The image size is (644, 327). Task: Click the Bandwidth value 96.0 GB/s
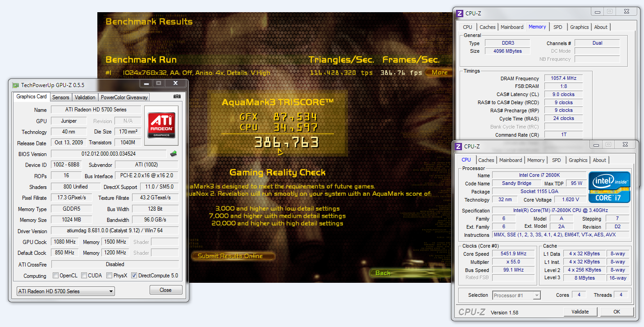tap(155, 220)
